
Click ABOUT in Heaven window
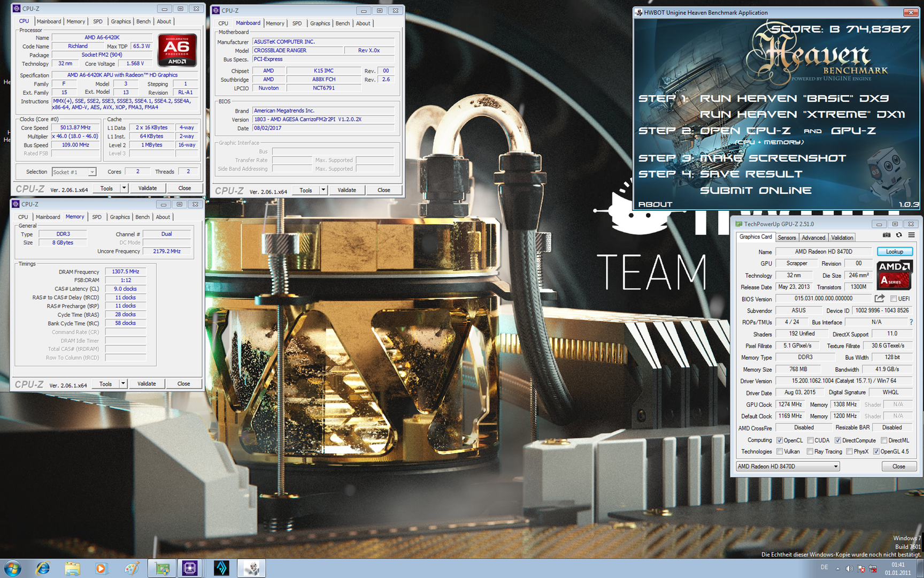coord(655,204)
